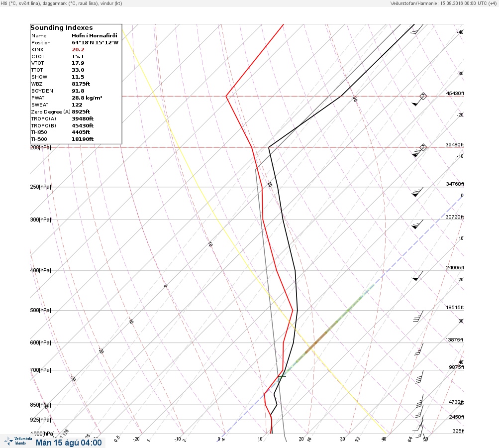Click the TROPO(A) label in the indexes table
The width and height of the screenshot is (499, 448).
pyautogui.click(x=44, y=119)
